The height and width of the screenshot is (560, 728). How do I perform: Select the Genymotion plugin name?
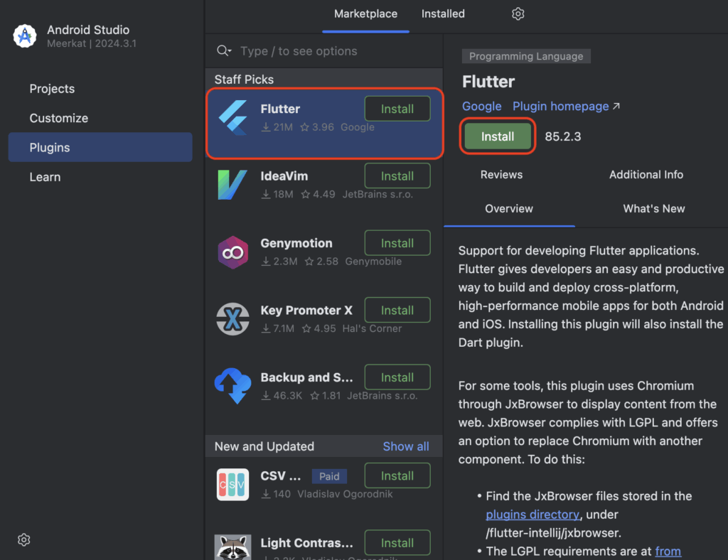tap(296, 243)
